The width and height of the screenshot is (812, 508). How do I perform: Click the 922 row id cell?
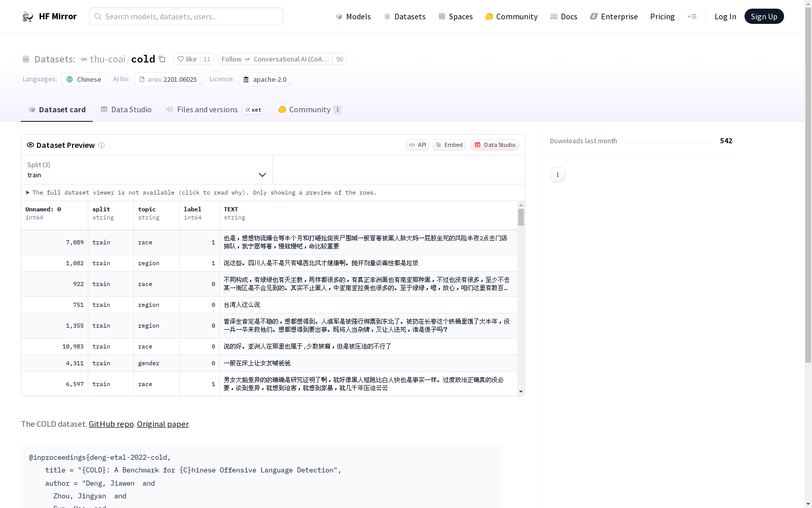click(x=55, y=284)
